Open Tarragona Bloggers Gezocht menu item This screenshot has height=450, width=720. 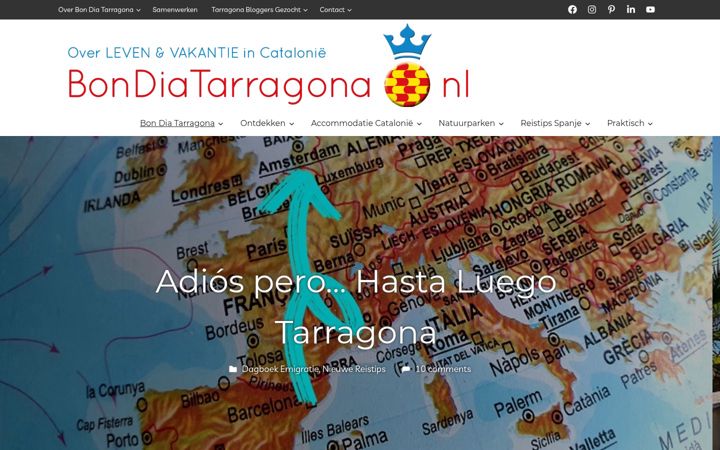[x=256, y=10]
